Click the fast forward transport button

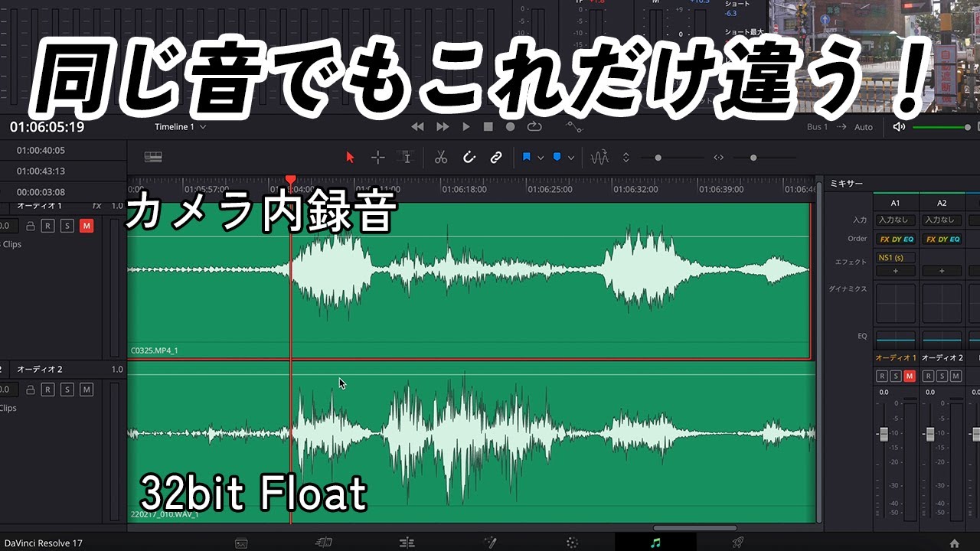click(443, 126)
